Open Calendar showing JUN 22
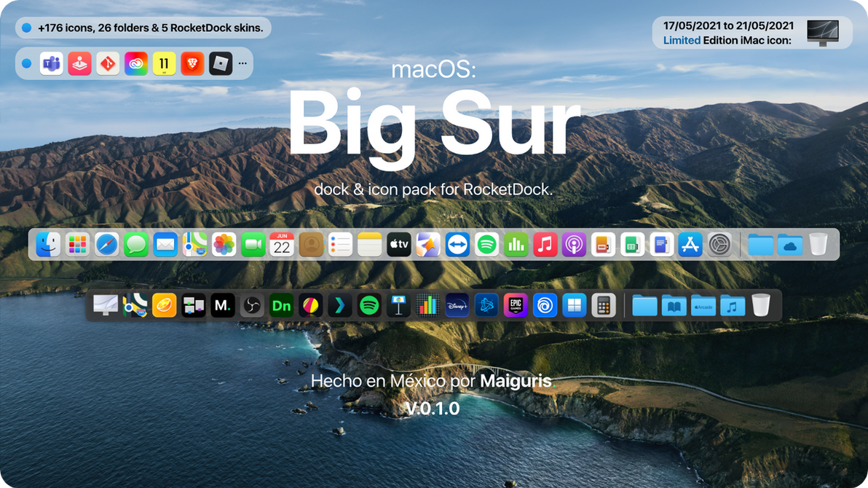The image size is (868, 488). coord(282,244)
